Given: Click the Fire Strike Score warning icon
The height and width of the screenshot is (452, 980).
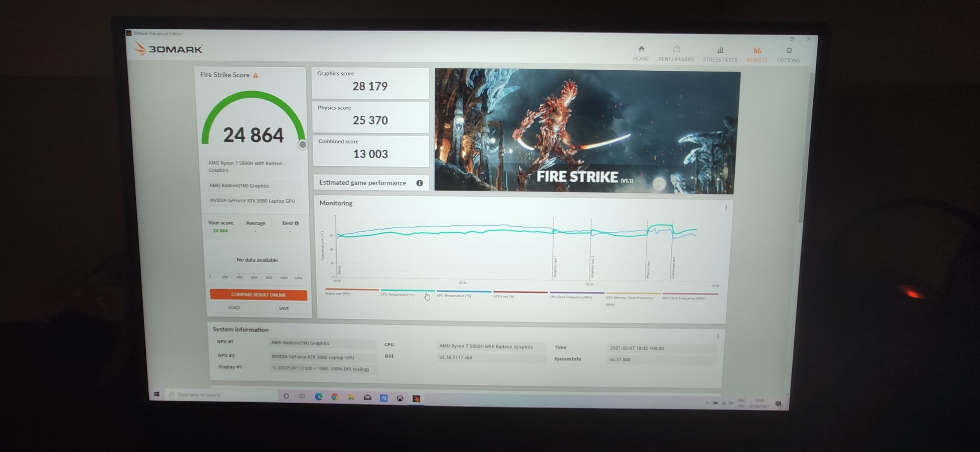Looking at the screenshot, I should point(256,75).
